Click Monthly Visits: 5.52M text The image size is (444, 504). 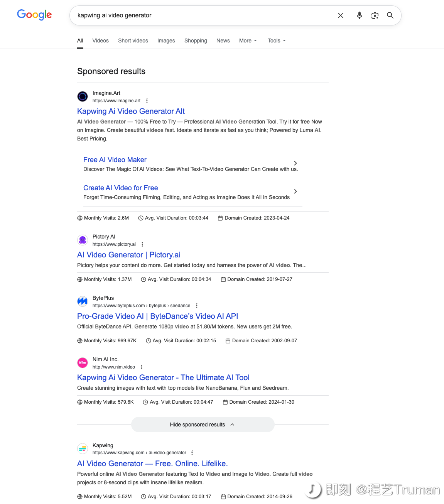point(108,497)
